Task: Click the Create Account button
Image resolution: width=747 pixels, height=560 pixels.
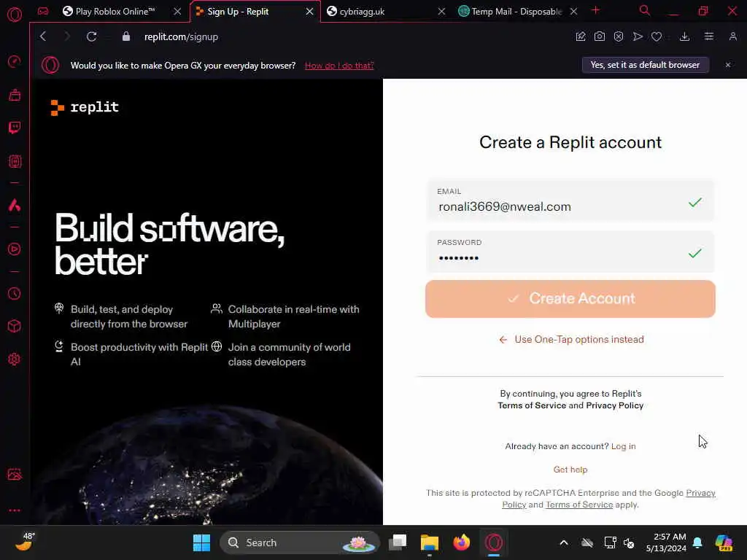Action: tap(570, 298)
